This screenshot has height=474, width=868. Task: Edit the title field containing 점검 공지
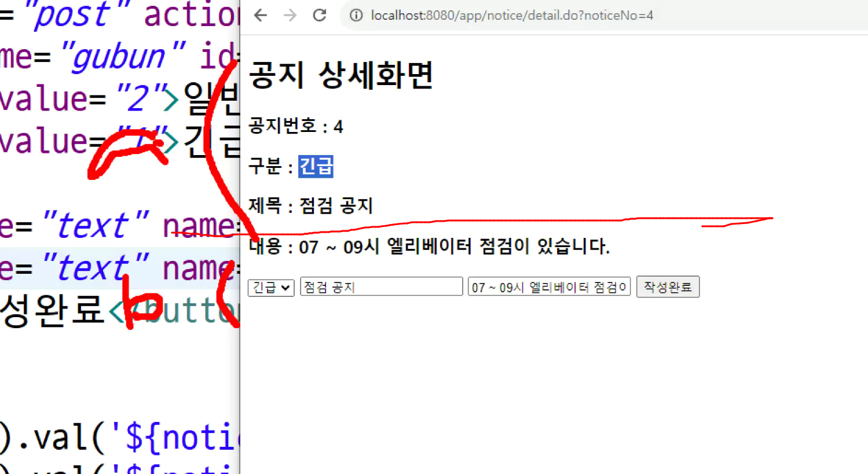(382, 287)
